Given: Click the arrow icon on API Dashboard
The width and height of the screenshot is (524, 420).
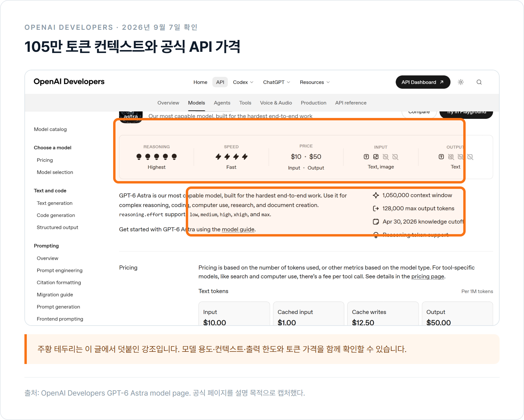Looking at the screenshot, I should (442, 82).
